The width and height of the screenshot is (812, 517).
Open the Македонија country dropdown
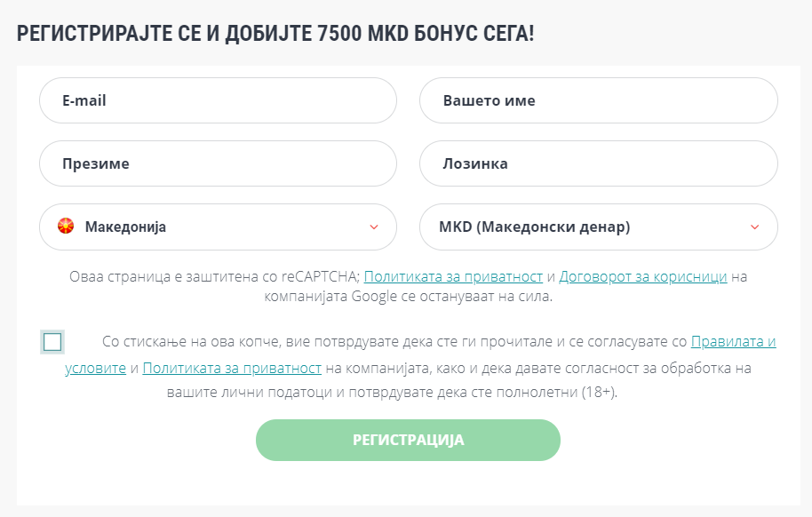218,227
